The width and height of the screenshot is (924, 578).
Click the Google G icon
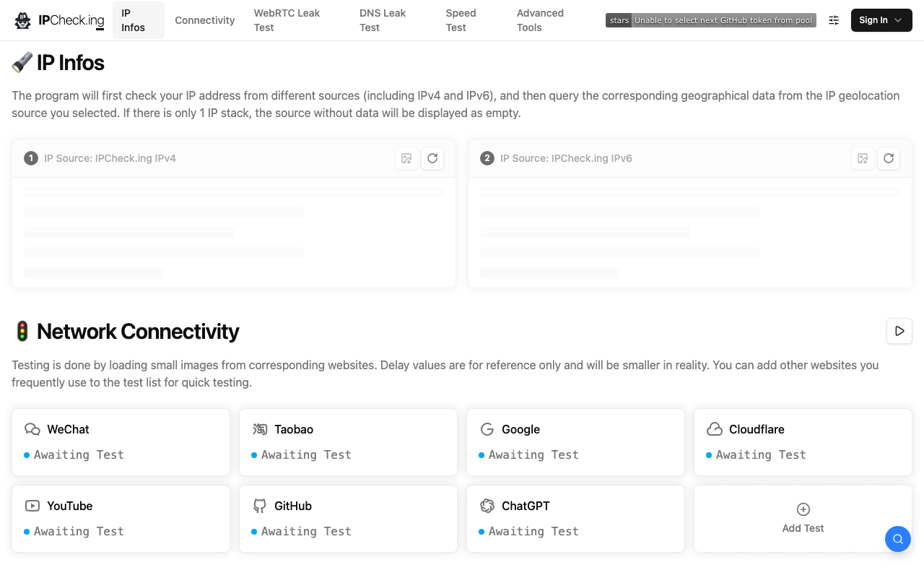[487, 429]
